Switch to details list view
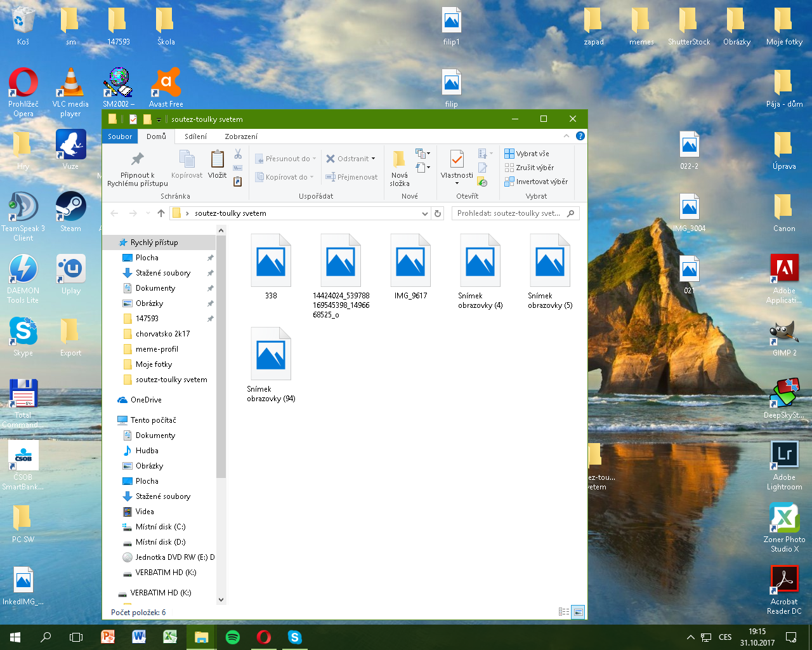Screen dimensions: 812x650 563,612
